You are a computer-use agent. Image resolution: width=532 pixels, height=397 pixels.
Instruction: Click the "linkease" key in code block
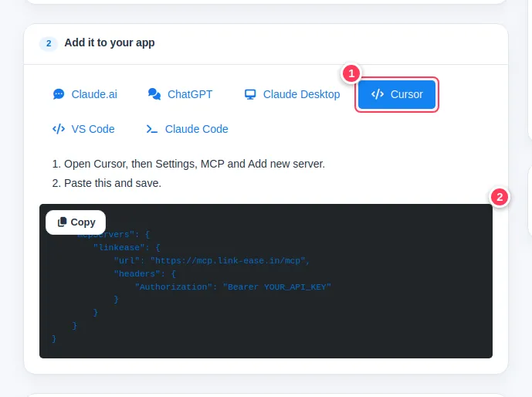click(121, 248)
